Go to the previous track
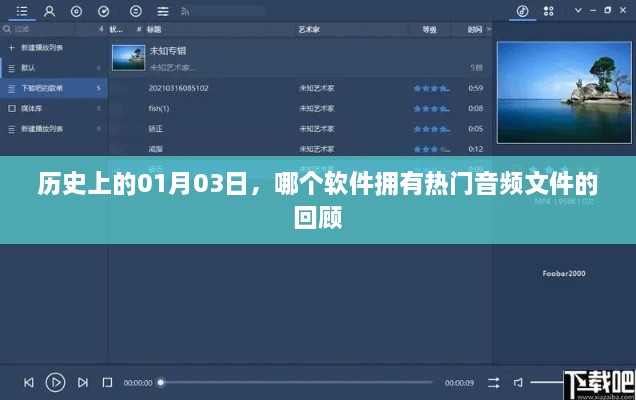Screen dimensions: 636x400 click(29, 382)
